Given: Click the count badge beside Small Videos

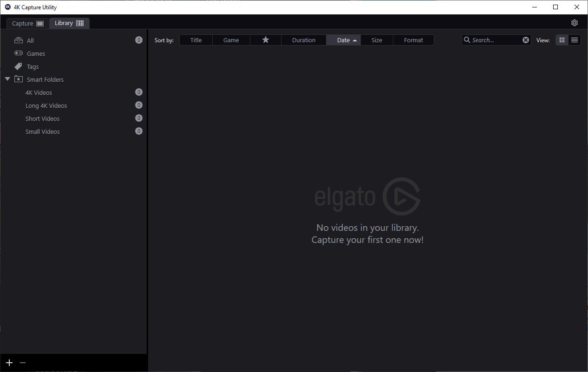Looking at the screenshot, I should [x=138, y=131].
